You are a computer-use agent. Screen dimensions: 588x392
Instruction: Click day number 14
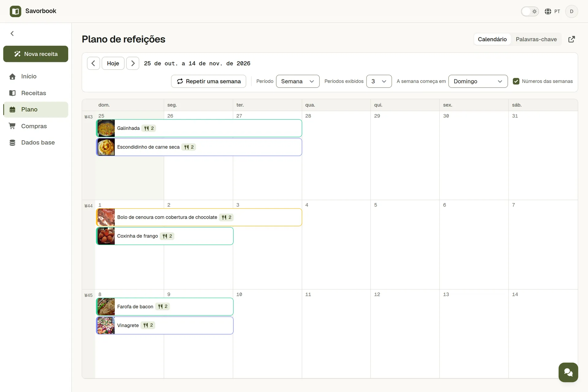(x=515, y=294)
